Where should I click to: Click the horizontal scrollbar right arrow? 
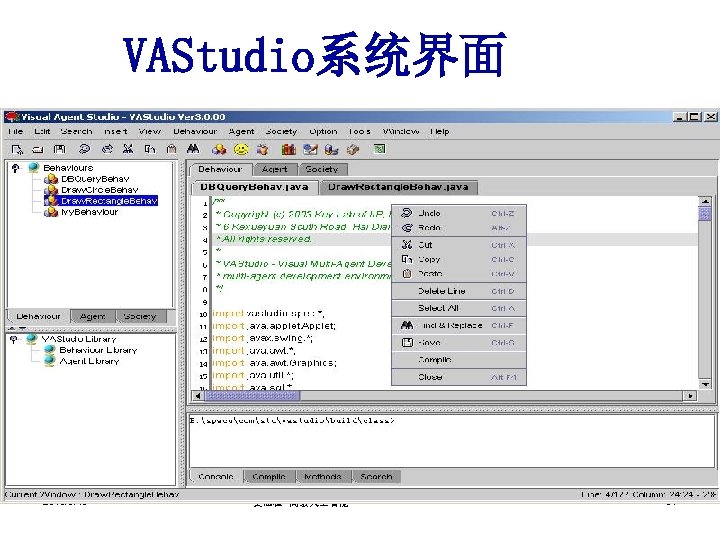690,395
